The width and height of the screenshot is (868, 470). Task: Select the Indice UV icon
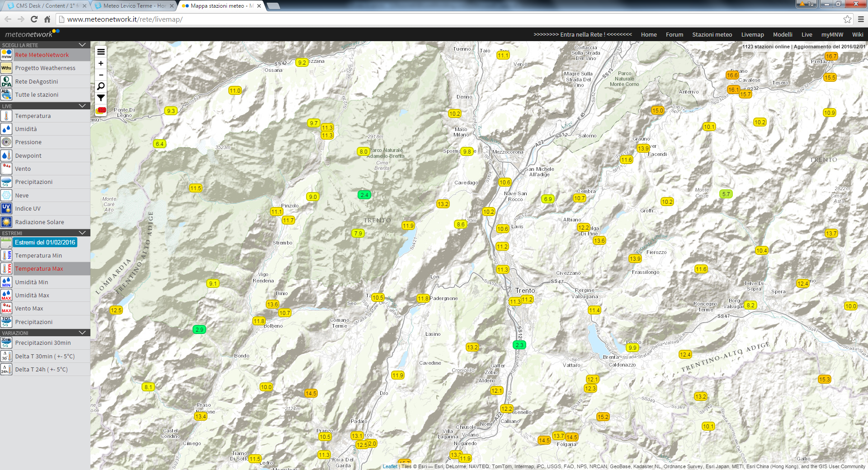[6, 208]
